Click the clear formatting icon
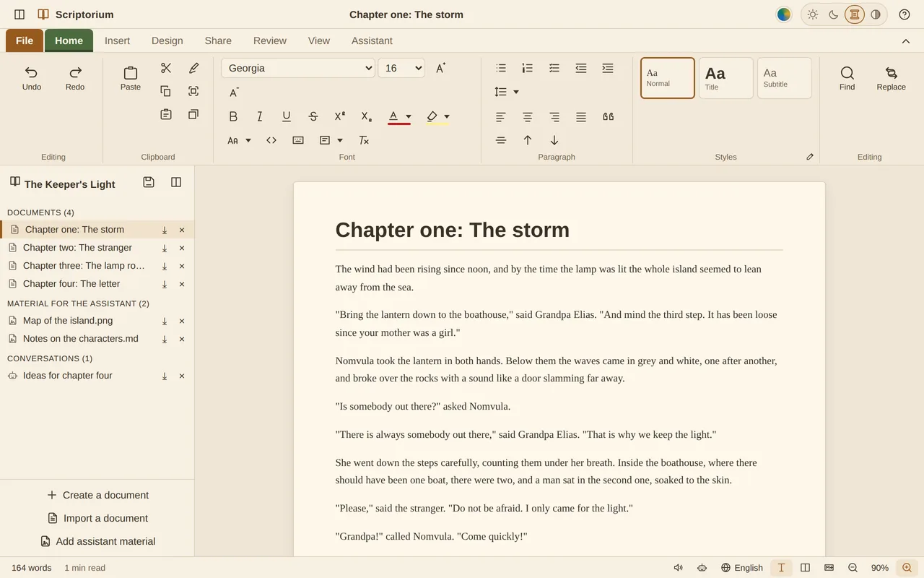This screenshot has width=924, height=578. click(364, 140)
